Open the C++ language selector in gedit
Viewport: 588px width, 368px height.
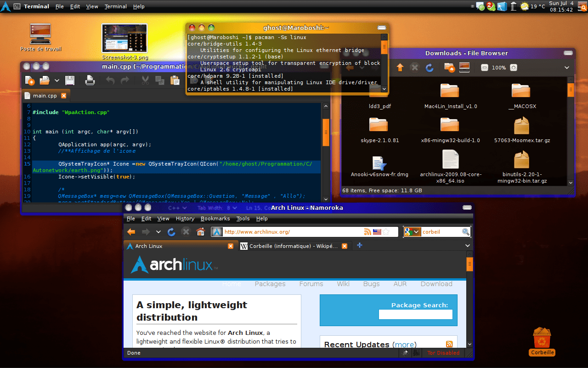click(x=177, y=208)
